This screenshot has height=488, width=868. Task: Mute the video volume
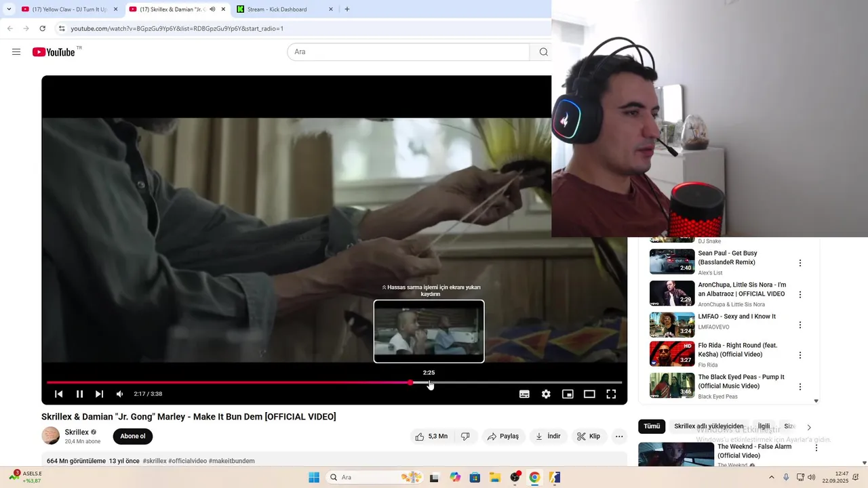click(x=120, y=394)
